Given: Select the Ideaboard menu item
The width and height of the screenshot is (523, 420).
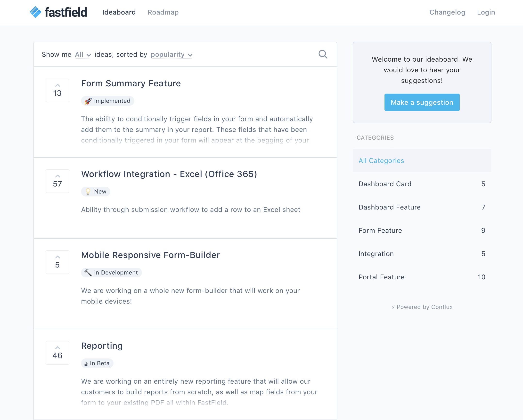Looking at the screenshot, I should coord(119,12).
